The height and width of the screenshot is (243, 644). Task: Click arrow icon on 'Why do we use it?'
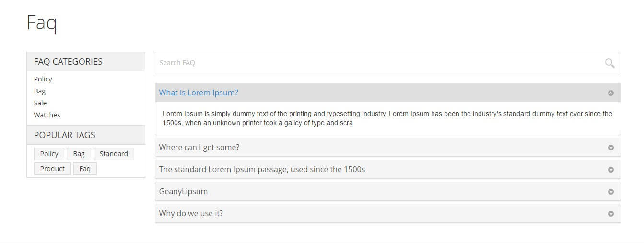pos(610,214)
